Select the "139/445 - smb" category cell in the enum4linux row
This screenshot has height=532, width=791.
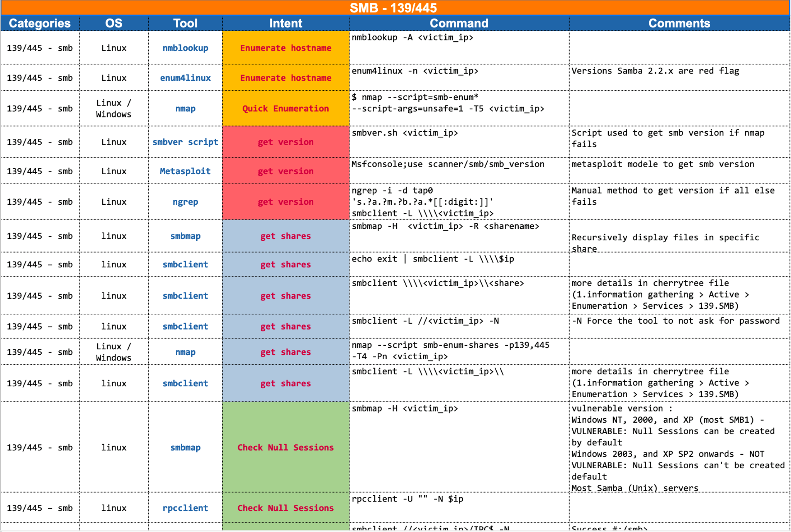(x=40, y=78)
